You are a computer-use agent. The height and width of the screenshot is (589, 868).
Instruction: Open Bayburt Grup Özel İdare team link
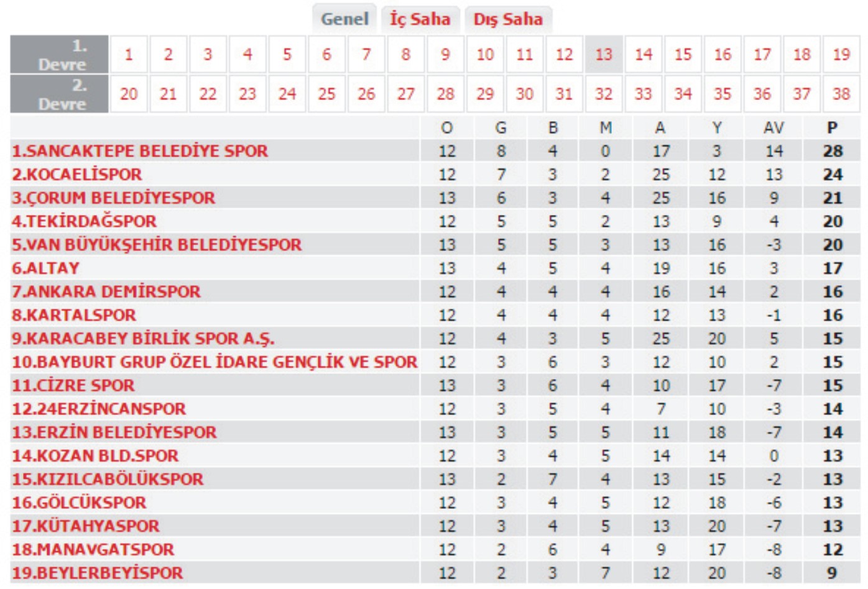point(215,362)
